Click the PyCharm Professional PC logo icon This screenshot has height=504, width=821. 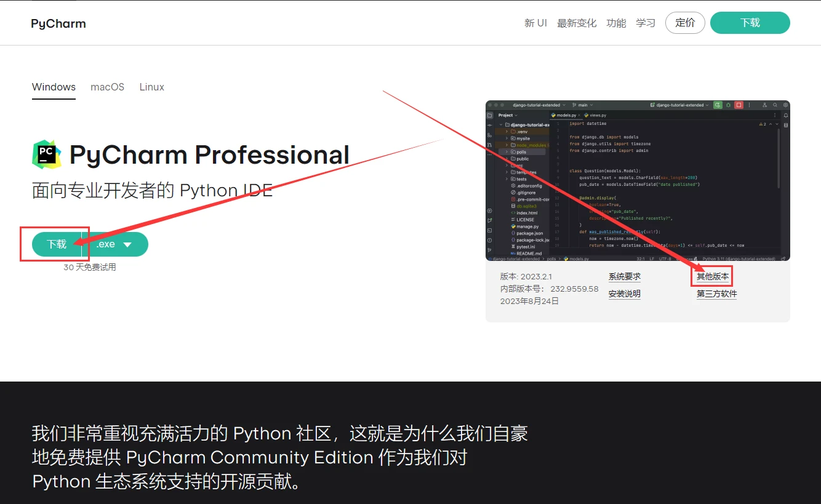tap(47, 154)
